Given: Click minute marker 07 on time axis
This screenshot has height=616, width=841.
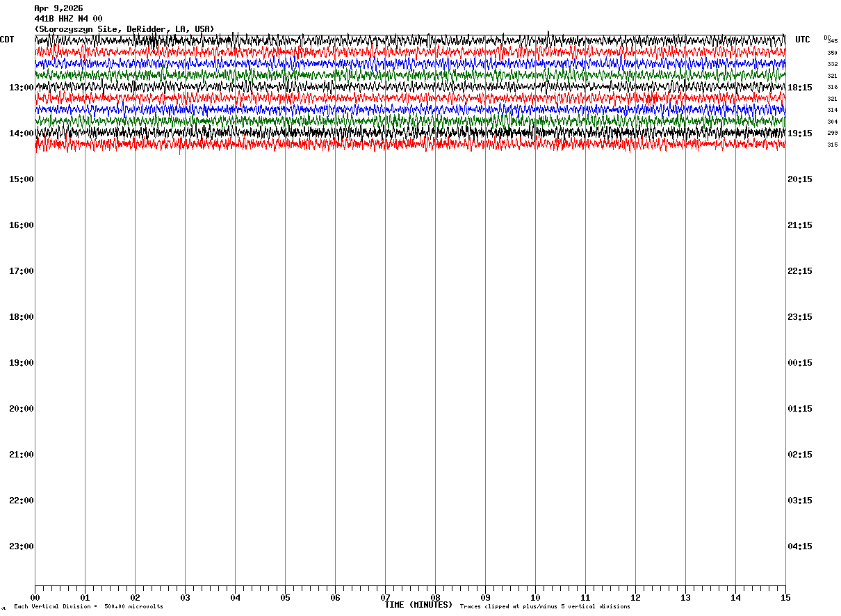Looking at the screenshot, I should point(385,598).
